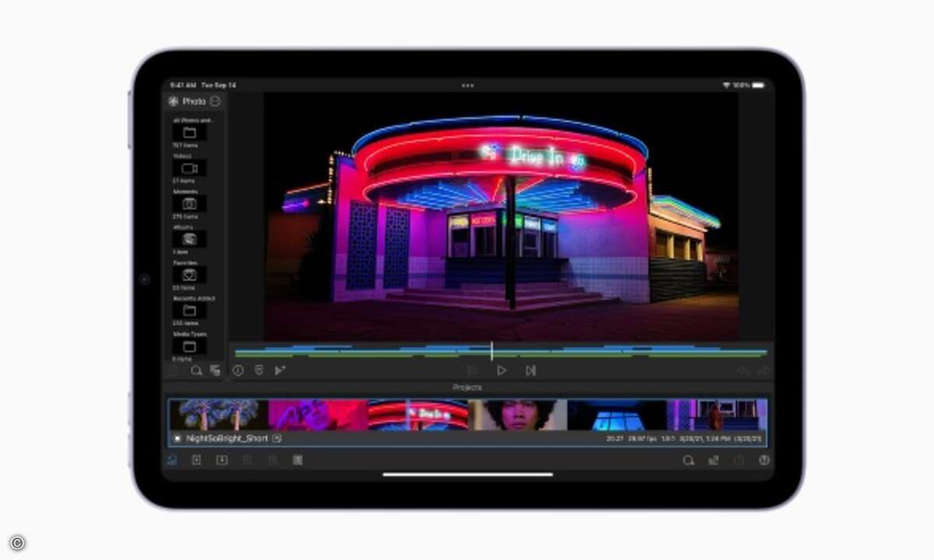Image resolution: width=934 pixels, height=560 pixels.
Task: Tap the play-with-plus insert icon
Action: pos(280,371)
